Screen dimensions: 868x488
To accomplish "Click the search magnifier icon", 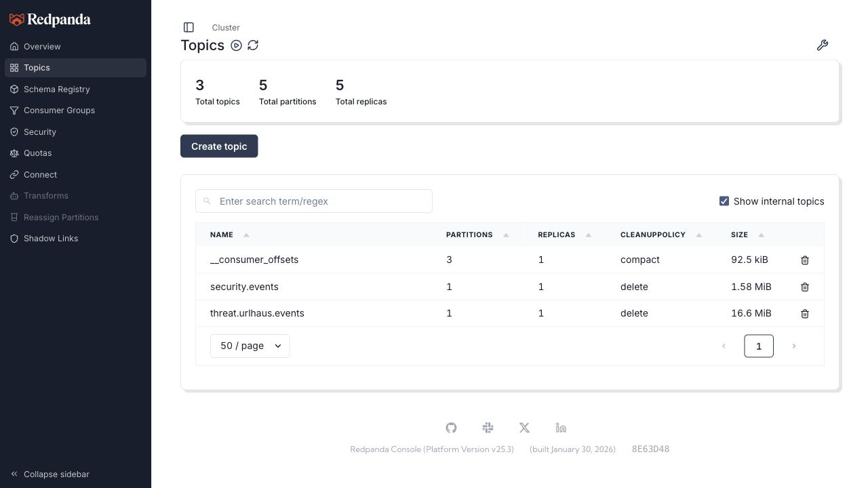I will click(x=208, y=201).
